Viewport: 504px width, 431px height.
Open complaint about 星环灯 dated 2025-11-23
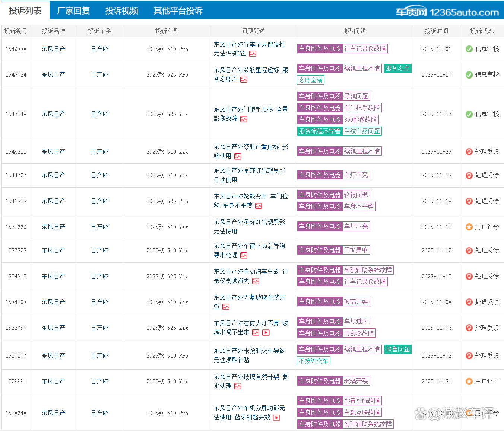(249, 175)
